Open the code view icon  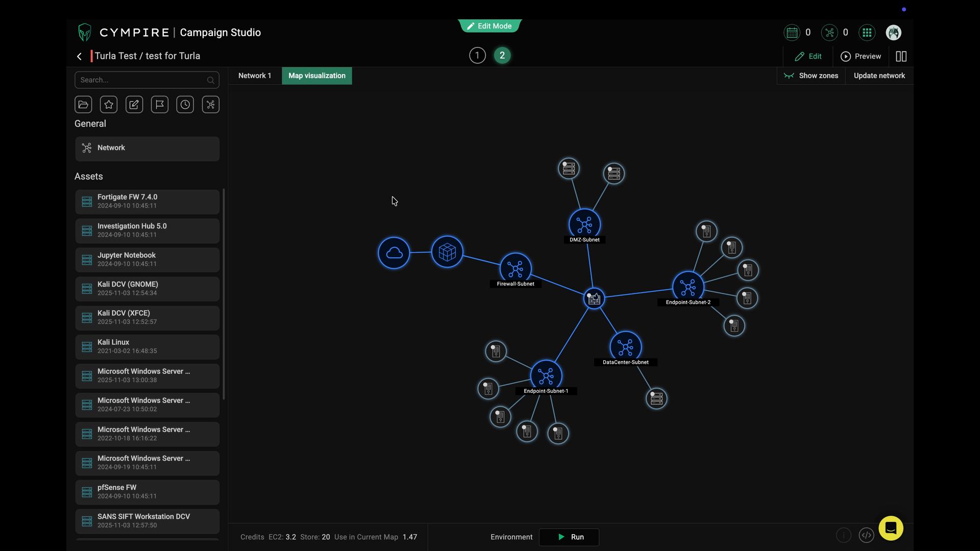click(866, 535)
